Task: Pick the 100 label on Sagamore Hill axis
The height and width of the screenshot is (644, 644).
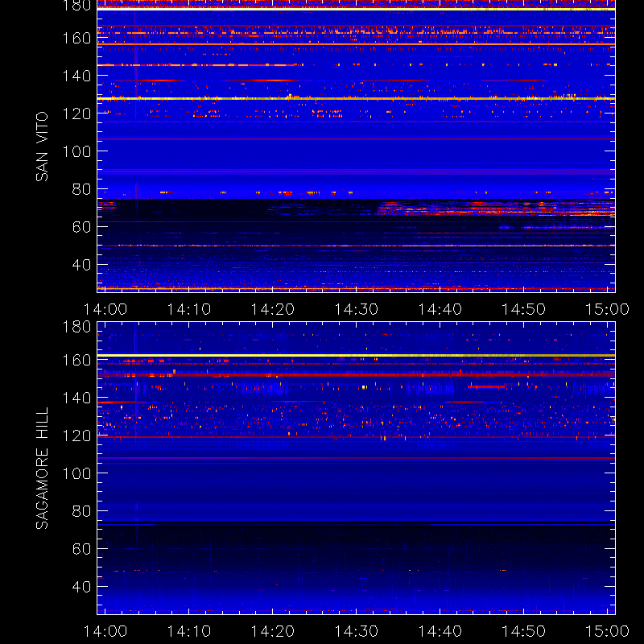Action: coord(76,473)
